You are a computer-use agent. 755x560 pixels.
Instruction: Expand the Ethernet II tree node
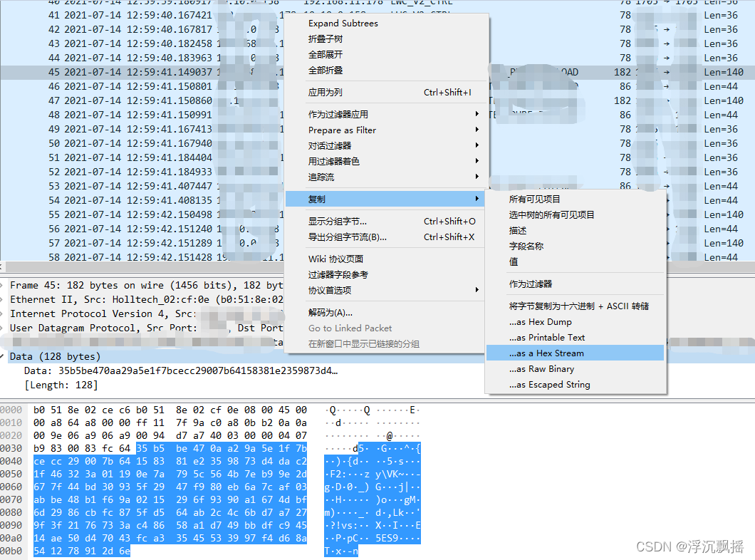(x=2, y=299)
